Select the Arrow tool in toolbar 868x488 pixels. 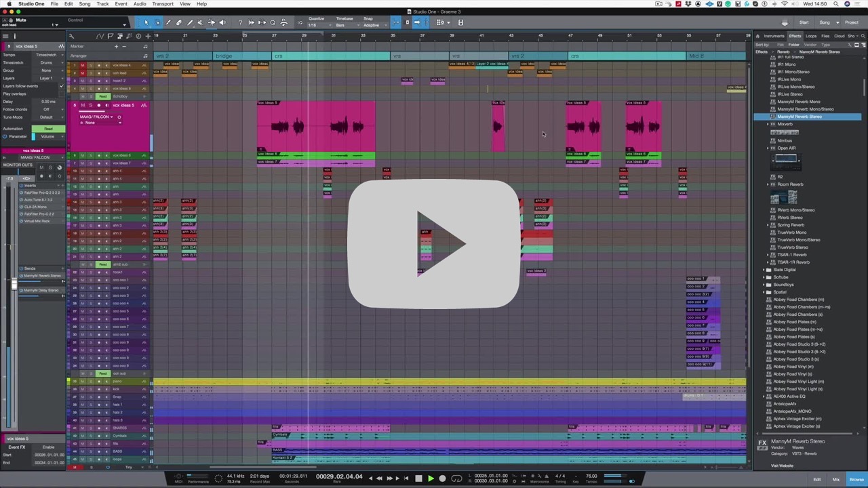pyautogui.click(x=146, y=22)
